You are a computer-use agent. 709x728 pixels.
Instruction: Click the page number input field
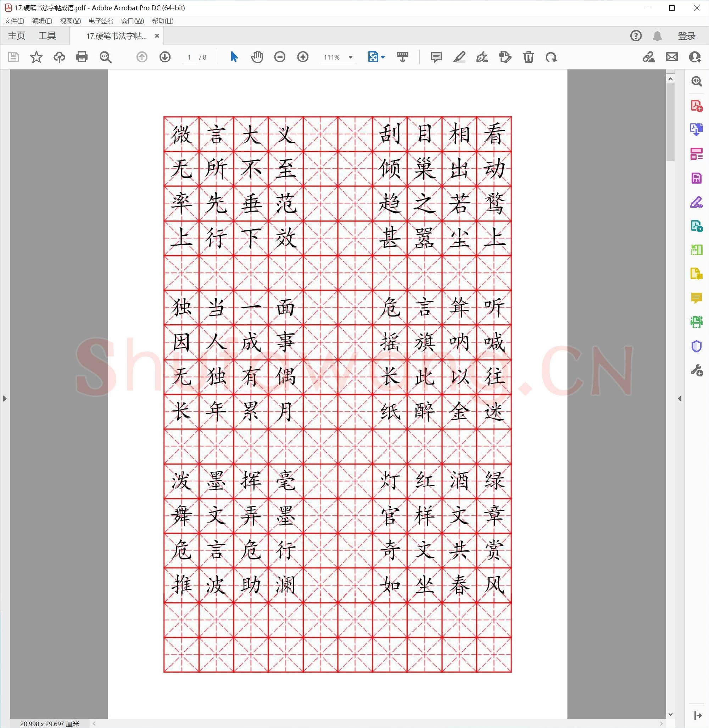pyautogui.click(x=190, y=57)
